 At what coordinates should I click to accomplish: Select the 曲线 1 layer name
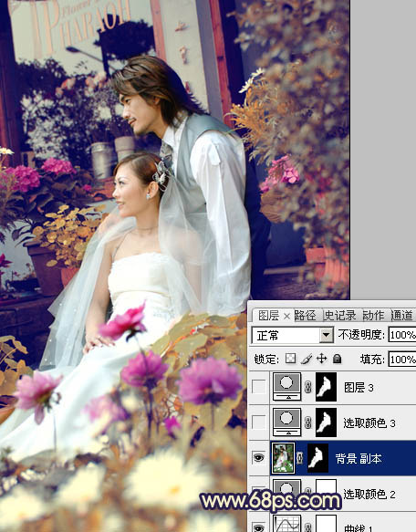pyautogui.click(x=359, y=528)
